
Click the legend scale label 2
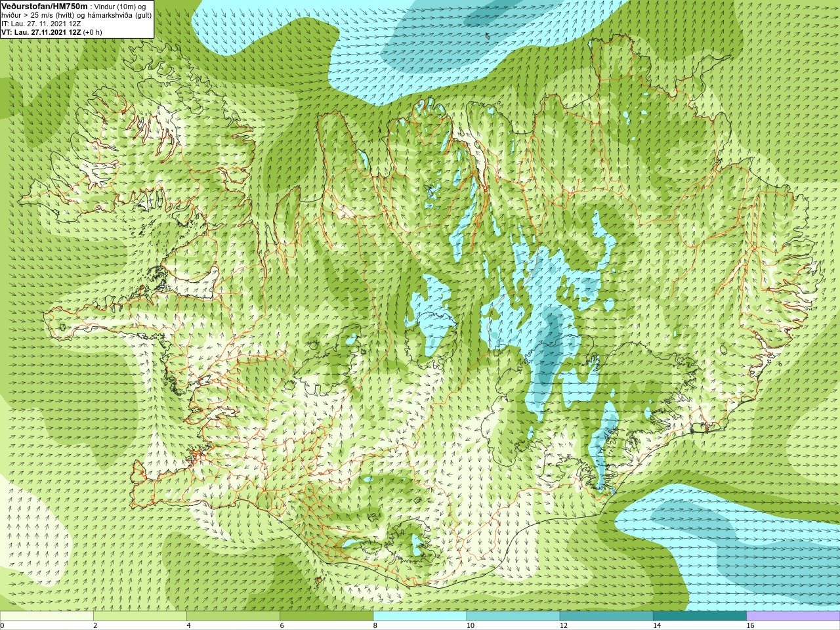95,625
